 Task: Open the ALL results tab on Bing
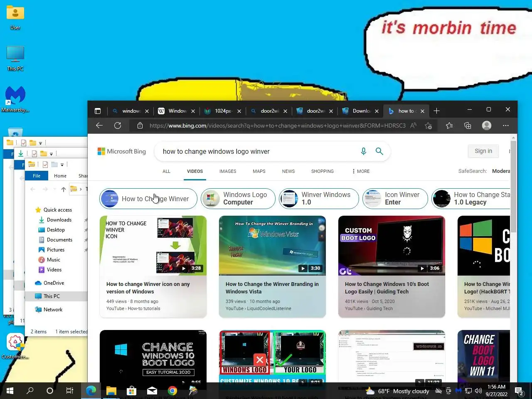point(166,171)
